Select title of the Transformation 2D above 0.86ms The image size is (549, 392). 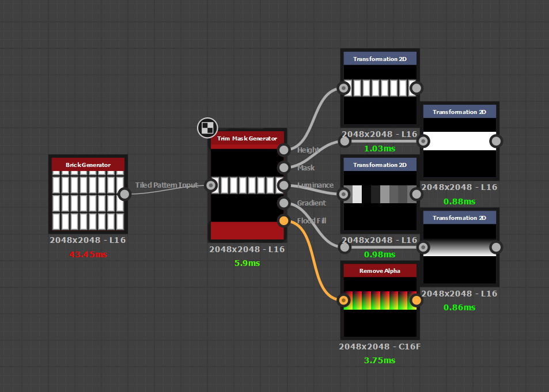click(459, 218)
